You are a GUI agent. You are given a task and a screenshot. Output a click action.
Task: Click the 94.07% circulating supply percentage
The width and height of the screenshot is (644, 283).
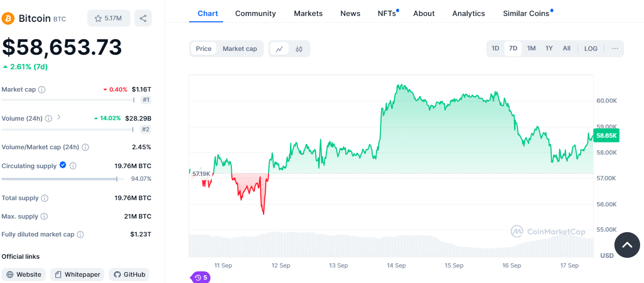pos(141,179)
